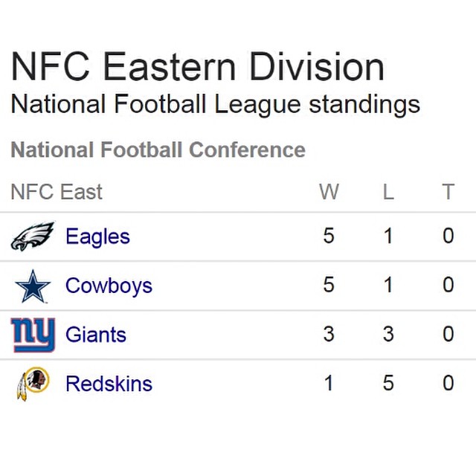Click the NFC Eastern Division title
The height and width of the screenshot is (476, 476).
198,66
